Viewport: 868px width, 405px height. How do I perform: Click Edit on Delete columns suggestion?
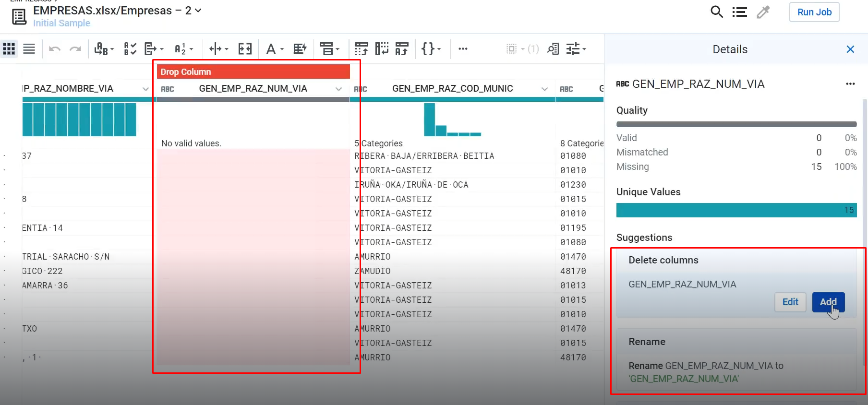coord(790,302)
